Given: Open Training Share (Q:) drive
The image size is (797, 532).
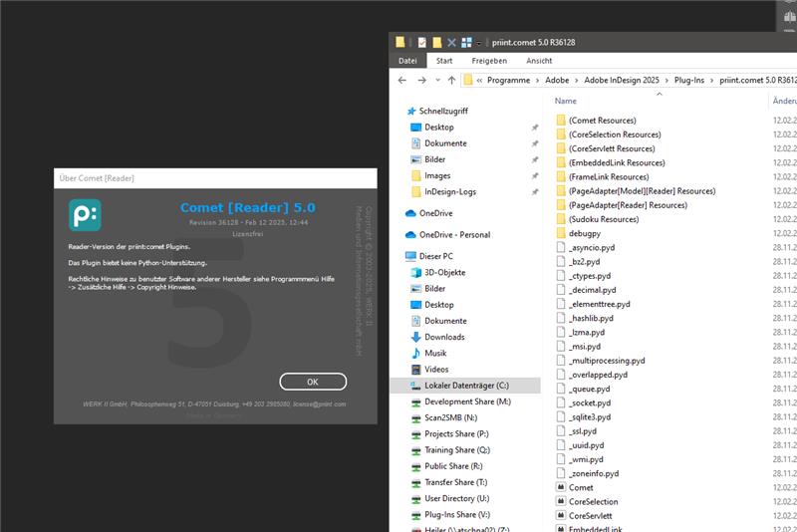Looking at the screenshot, I should pos(457,450).
